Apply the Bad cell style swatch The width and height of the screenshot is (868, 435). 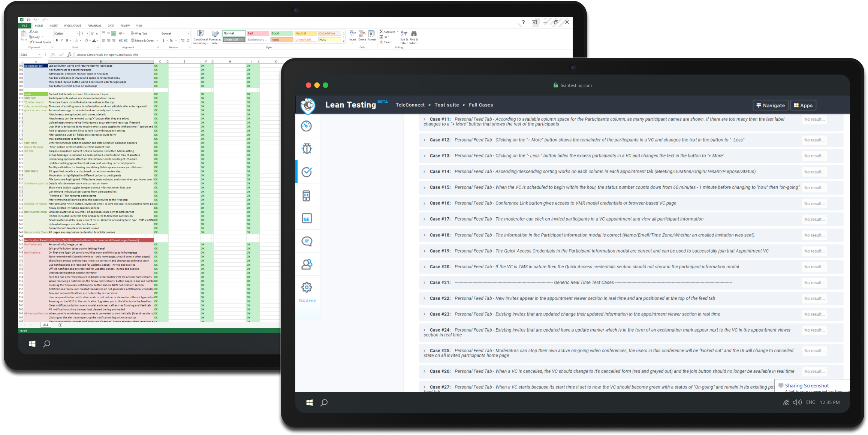[257, 33]
